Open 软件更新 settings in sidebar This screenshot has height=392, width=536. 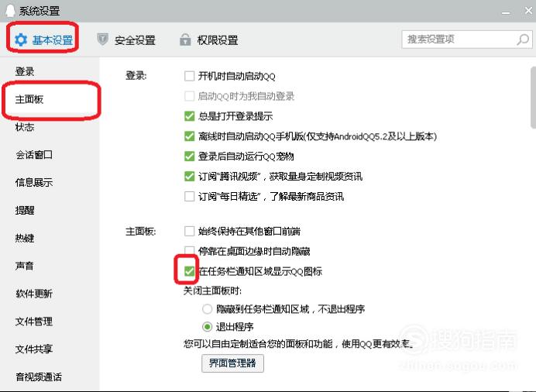[34, 294]
